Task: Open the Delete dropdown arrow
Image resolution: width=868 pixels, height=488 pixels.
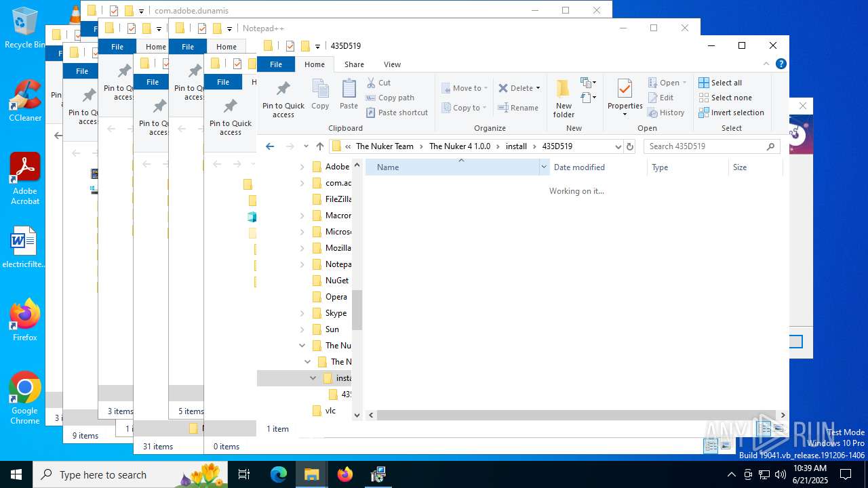Action: (x=538, y=88)
